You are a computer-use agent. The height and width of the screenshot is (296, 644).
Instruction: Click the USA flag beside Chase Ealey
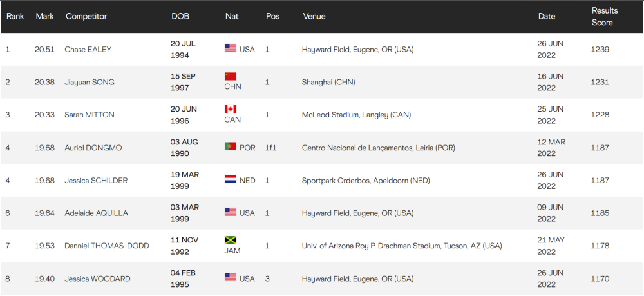click(231, 48)
